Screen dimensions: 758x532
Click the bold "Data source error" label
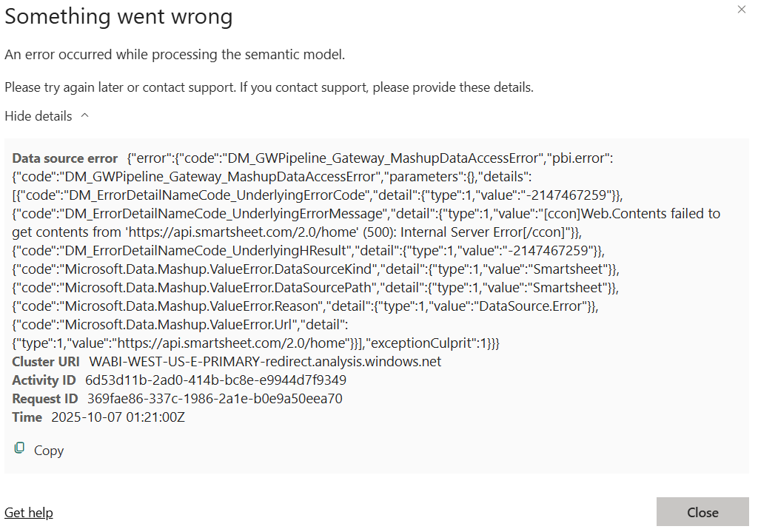click(65, 158)
